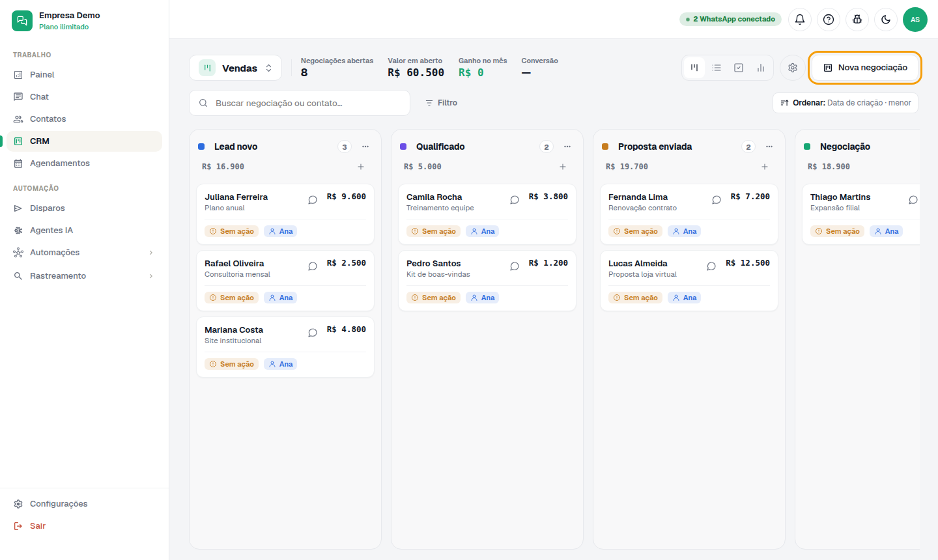
Task: Click the 2 WhatsApp conectado badge
Action: 730,20
